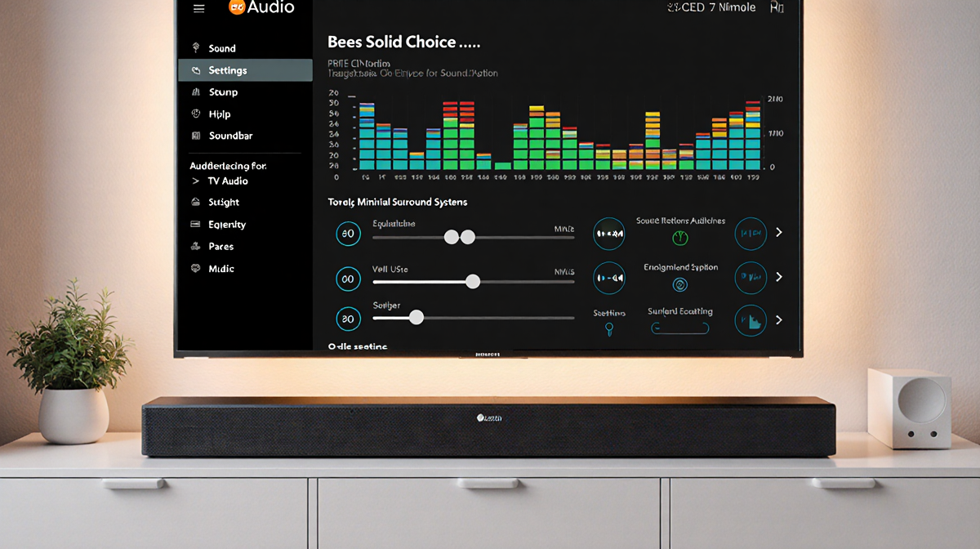
Task: Expand the Source Rotations Audiences row chevron
Action: pos(778,233)
